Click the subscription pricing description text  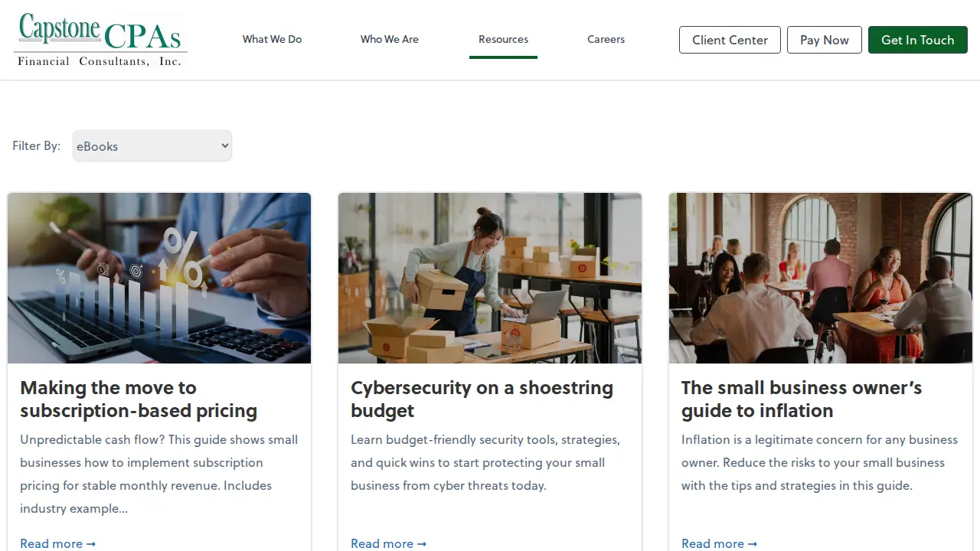159,474
